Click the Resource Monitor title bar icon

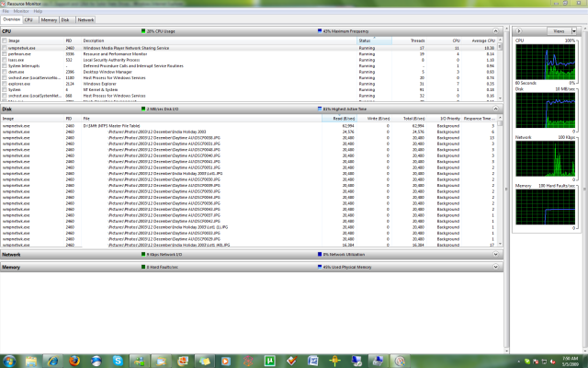(x=4, y=4)
